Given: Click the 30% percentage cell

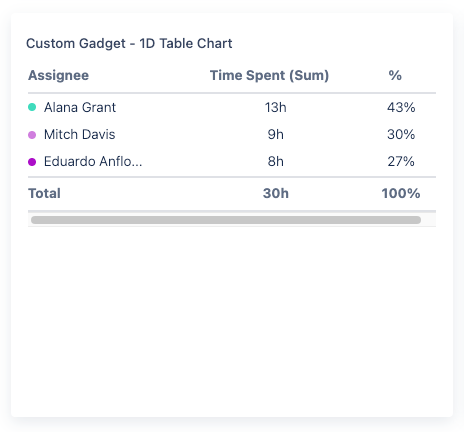Looking at the screenshot, I should pos(401,134).
